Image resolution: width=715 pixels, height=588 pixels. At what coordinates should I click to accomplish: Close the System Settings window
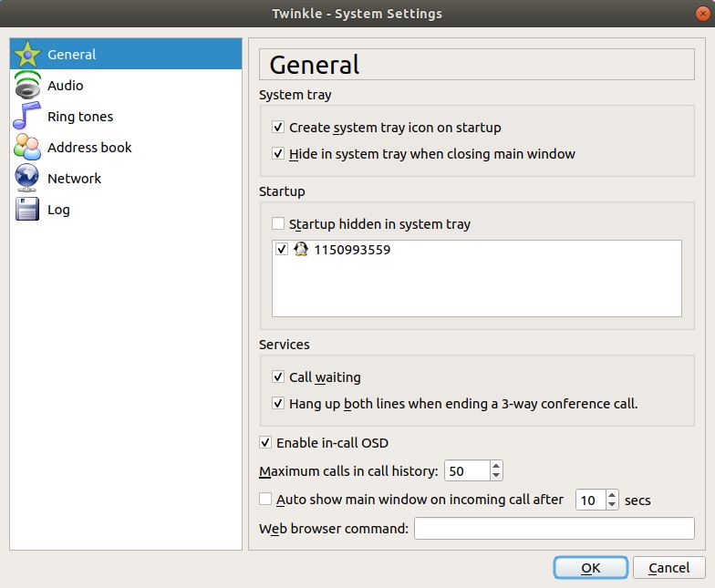pos(702,14)
